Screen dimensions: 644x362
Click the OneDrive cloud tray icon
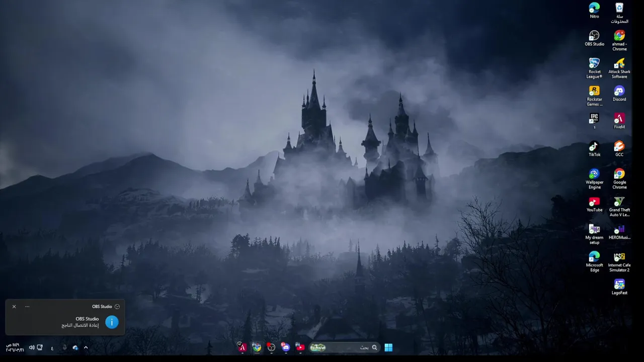click(x=75, y=347)
